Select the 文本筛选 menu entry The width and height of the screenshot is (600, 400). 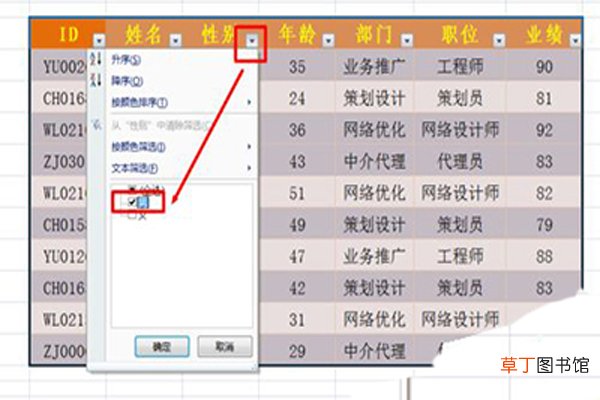[x=134, y=168]
